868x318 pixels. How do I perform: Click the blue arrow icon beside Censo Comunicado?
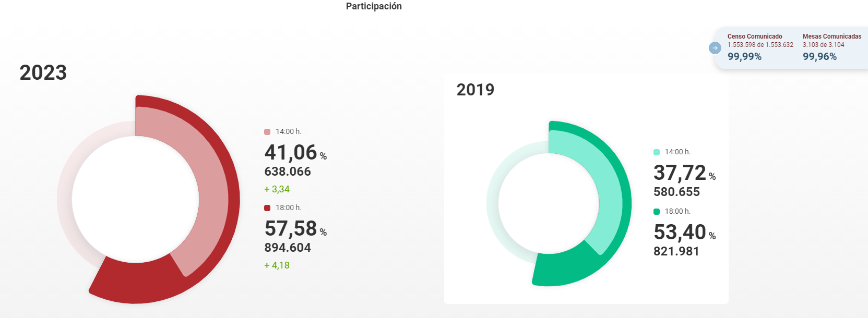point(715,48)
